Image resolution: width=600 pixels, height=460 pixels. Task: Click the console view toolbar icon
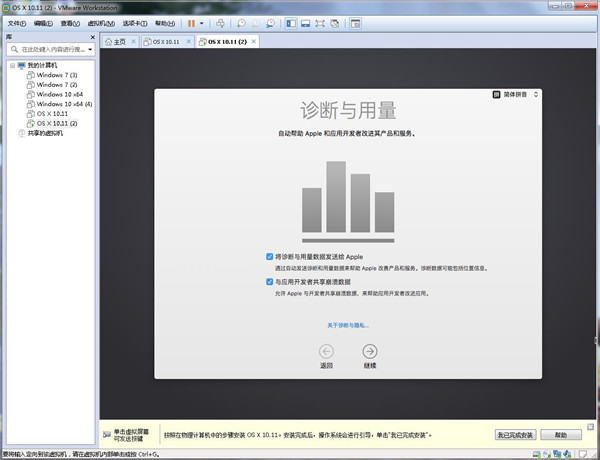[355, 24]
